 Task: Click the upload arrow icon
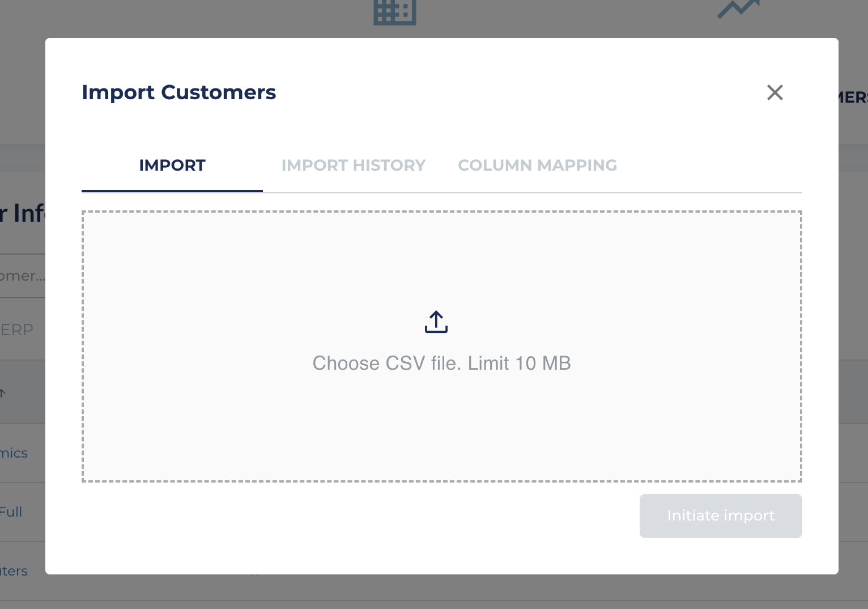click(436, 322)
